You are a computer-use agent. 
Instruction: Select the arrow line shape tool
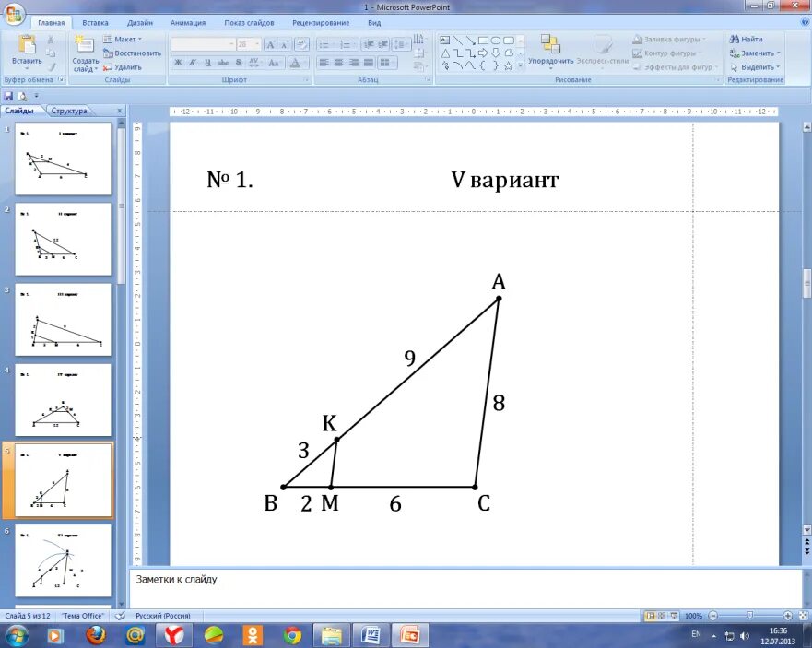pyautogui.click(x=470, y=41)
